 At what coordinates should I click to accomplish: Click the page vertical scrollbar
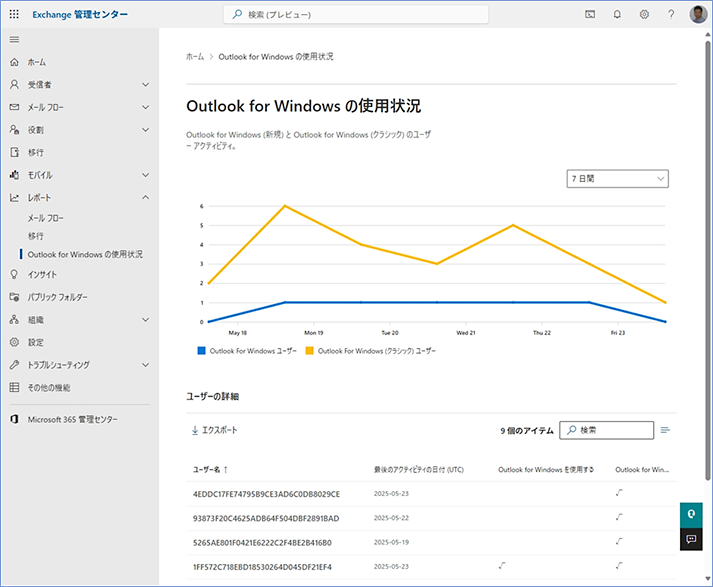708,261
